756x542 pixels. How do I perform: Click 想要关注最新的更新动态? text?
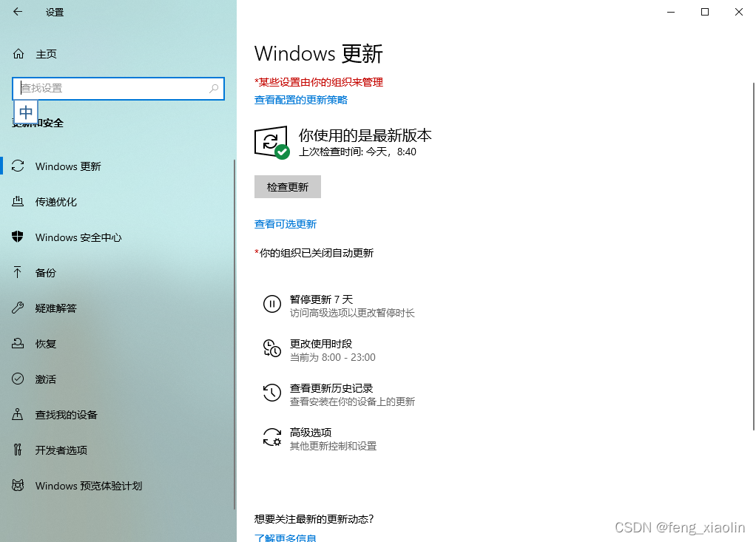(314, 519)
